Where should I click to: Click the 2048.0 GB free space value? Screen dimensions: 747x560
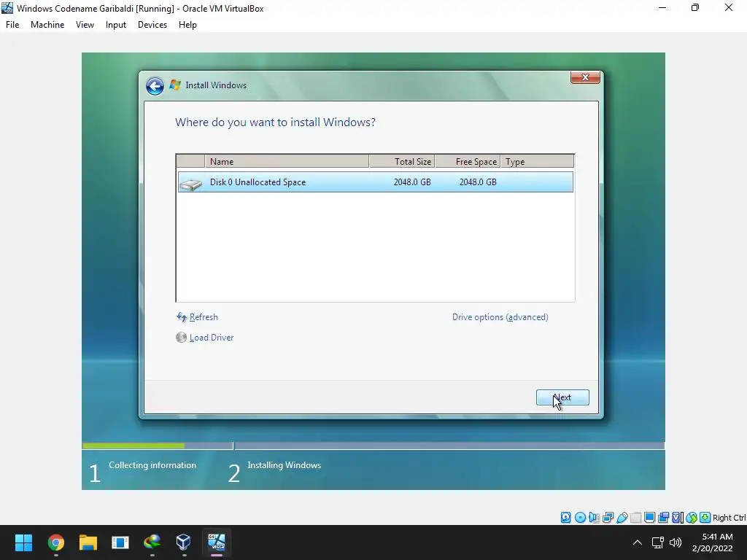pyautogui.click(x=478, y=182)
